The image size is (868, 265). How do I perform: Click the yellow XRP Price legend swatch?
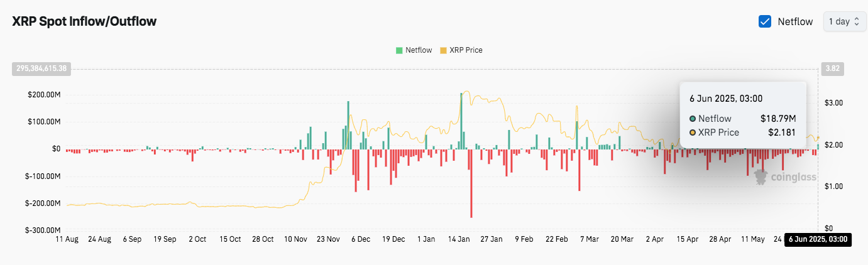[443, 50]
